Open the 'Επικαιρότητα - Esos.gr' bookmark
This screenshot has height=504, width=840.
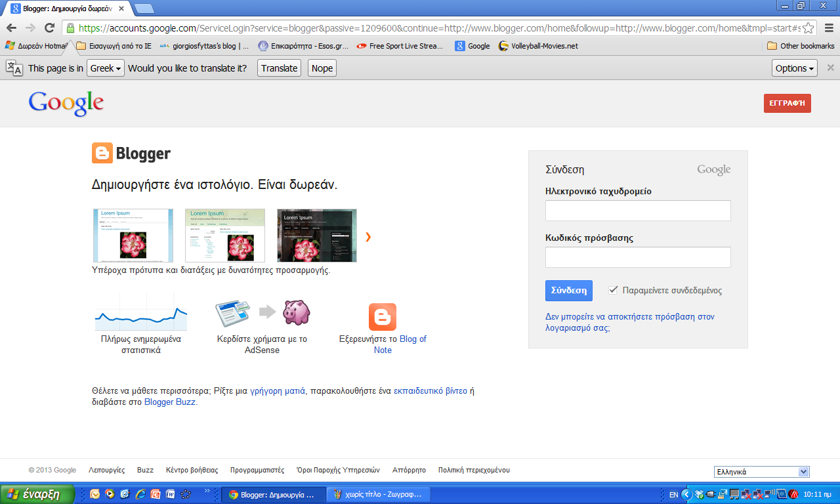303,46
